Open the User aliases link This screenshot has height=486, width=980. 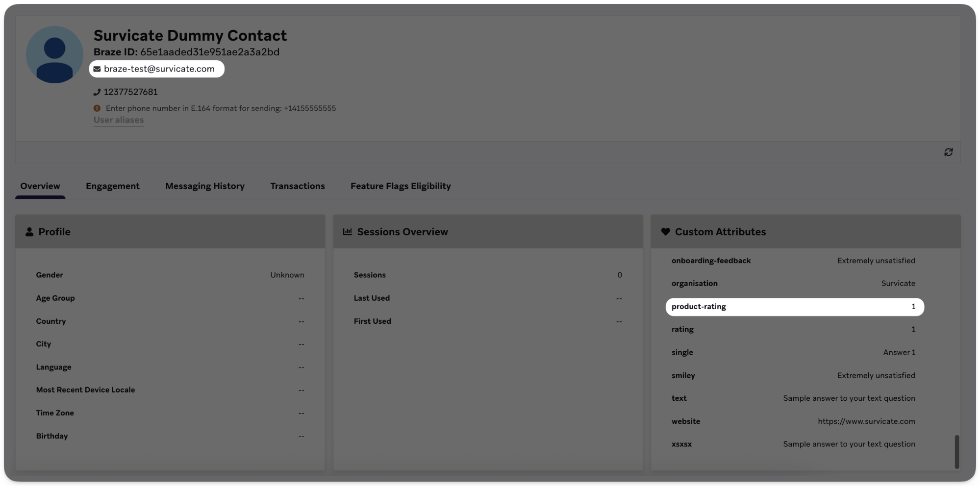(118, 120)
